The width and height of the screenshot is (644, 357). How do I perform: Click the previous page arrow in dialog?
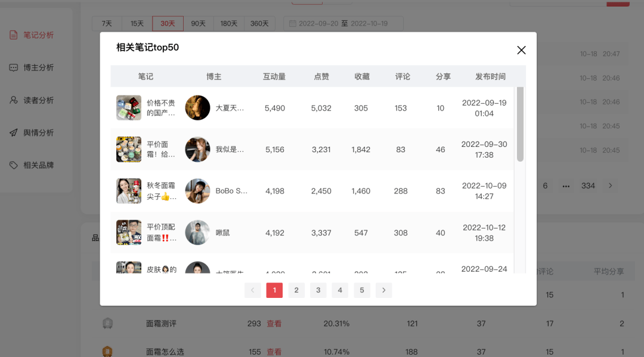(x=253, y=290)
